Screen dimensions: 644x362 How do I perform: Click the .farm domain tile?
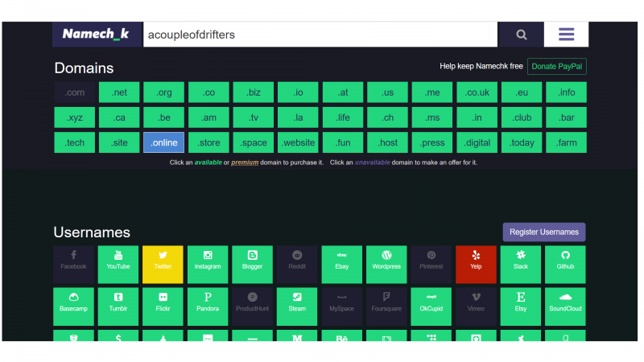[567, 142]
